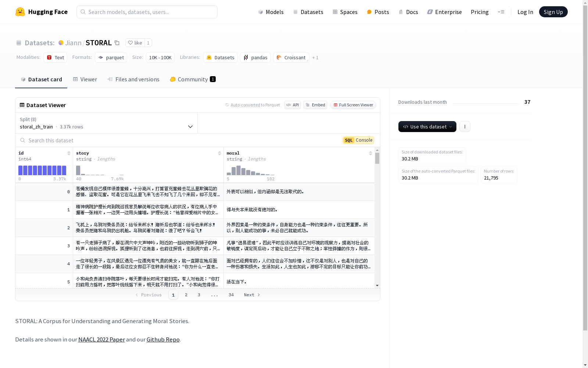Image resolution: width=588 pixels, height=368 pixels.
Task: Click the parquet format tag
Action: [111, 57]
